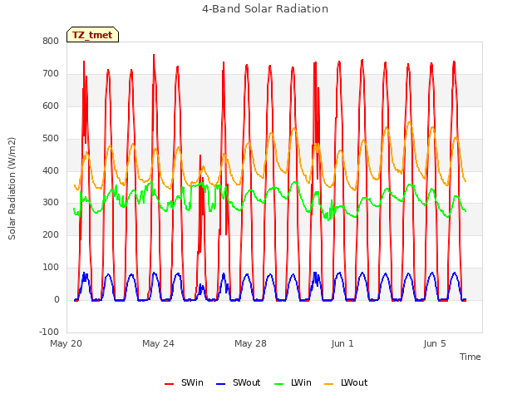Click the orange LWout legend color marker
The image size is (532, 399).
[x=329, y=384]
